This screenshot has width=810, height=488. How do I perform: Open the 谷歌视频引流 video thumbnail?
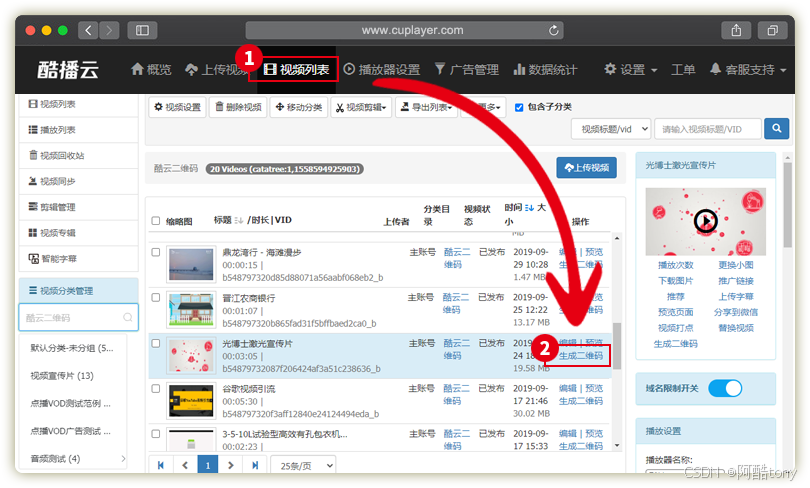(x=191, y=401)
